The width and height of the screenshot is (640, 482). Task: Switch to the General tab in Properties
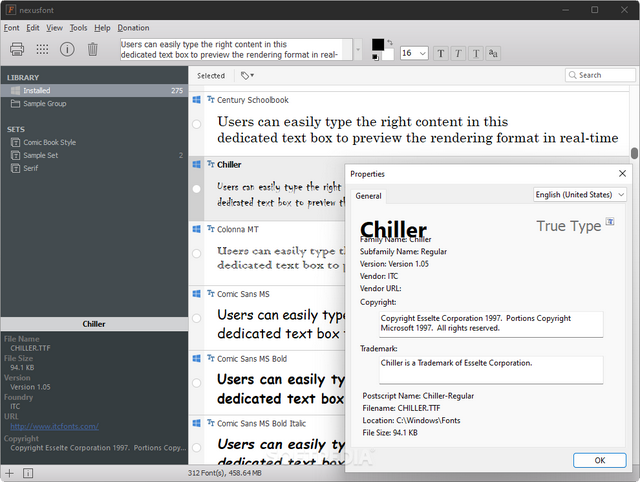tap(368, 196)
